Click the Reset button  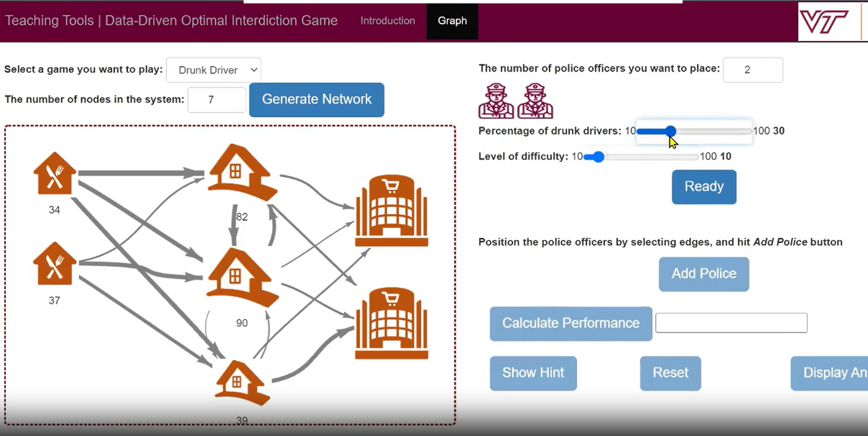670,372
